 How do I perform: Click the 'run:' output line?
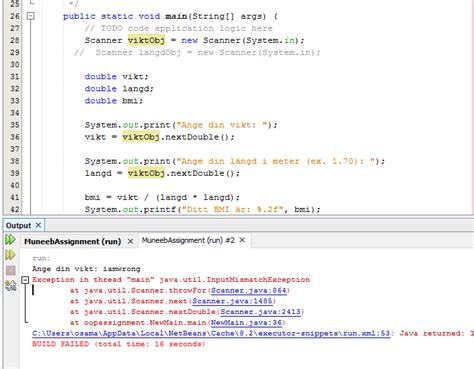coord(41,258)
